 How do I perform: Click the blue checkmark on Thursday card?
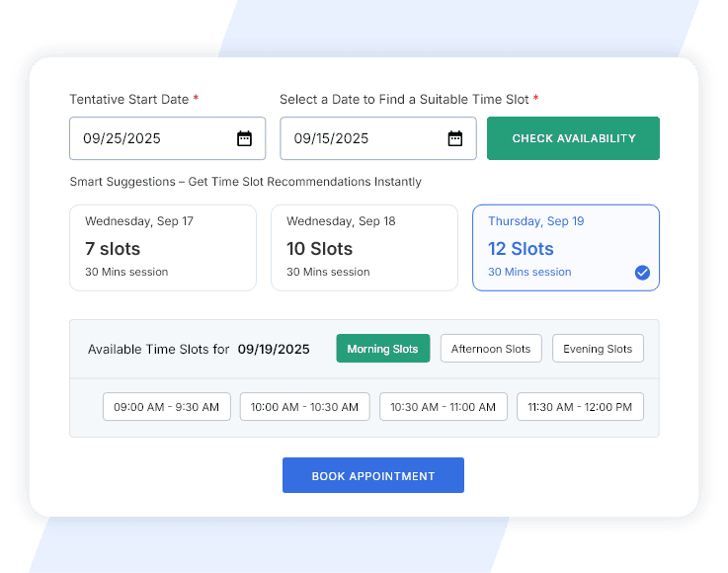(x=642, y=273)
